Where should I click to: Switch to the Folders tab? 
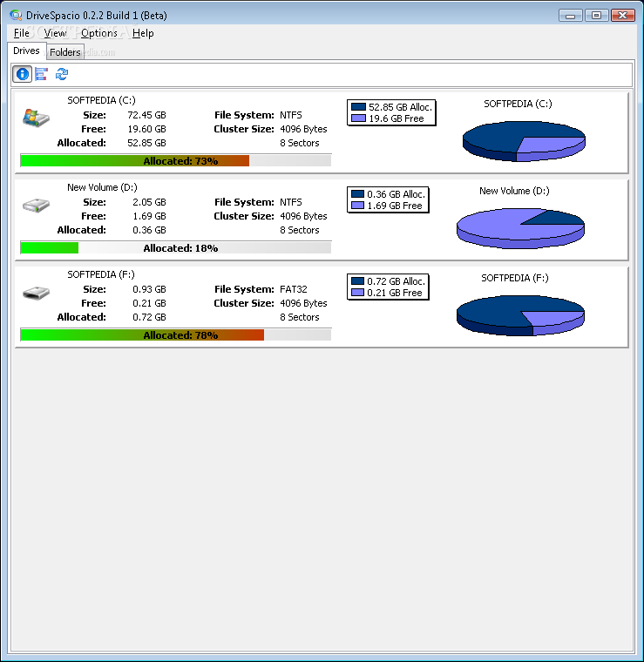click(65, 52)
